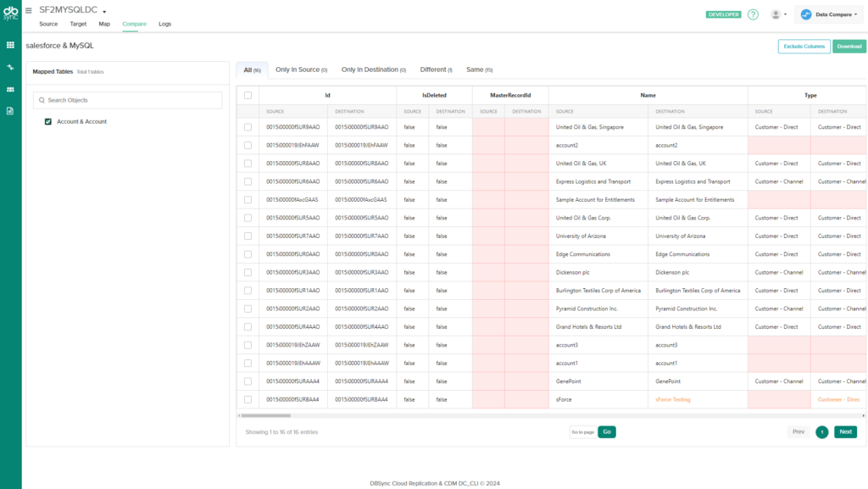Show the Different records tab
Viewport: 868px width, 489px height.
(x=437, y=69)
